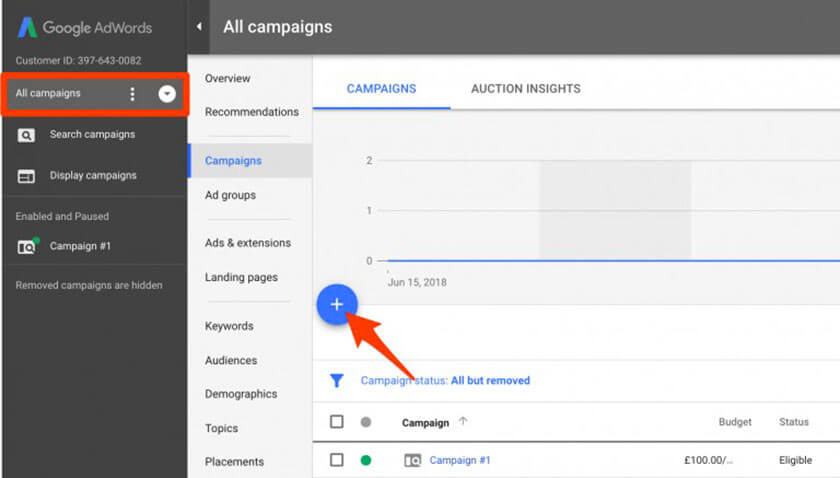
Task: Collapse the left navigation panel arrow
Action: [198, 27]
